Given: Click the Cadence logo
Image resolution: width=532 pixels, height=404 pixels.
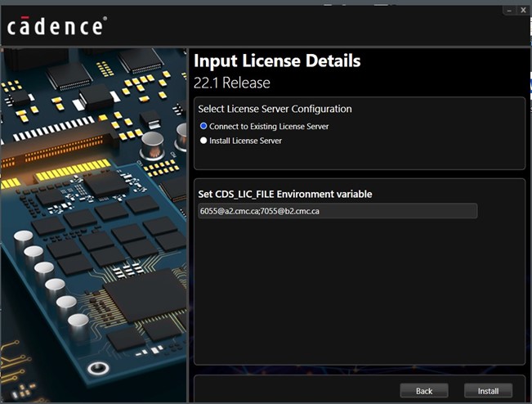Looking at the screenshot, I should 56,26.
